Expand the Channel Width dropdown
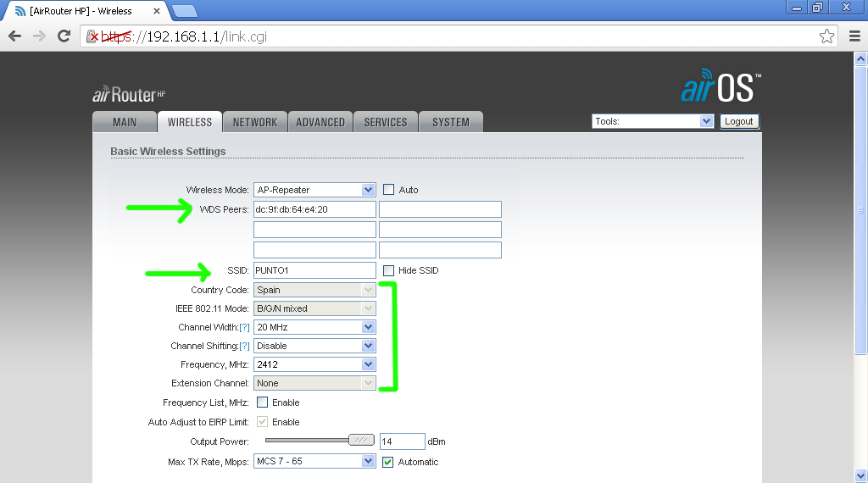 tap(314, 328)
